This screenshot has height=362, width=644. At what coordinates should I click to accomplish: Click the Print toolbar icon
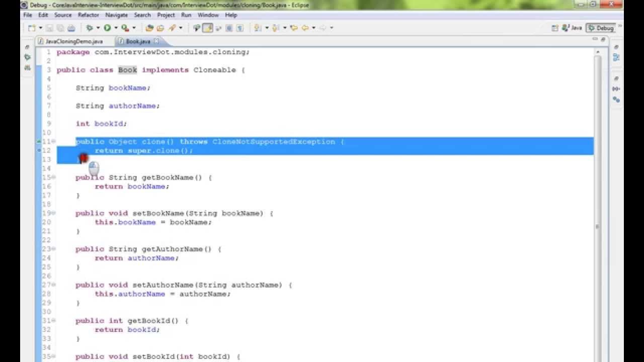pos(71,28)
